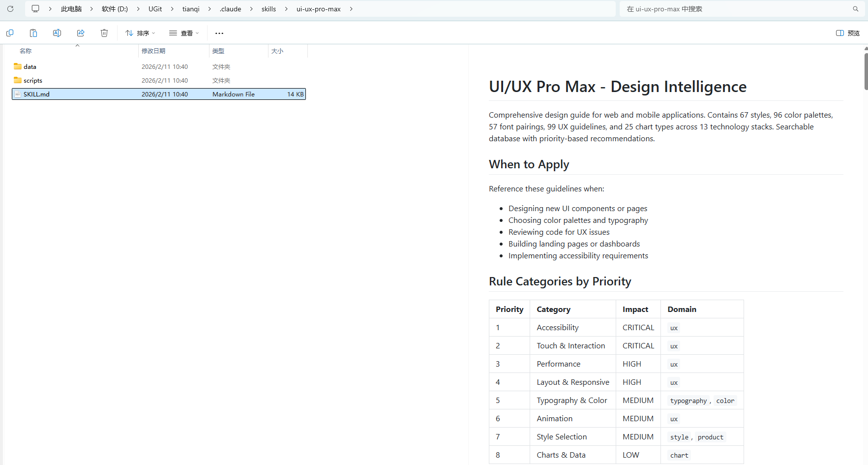Screen dimensions: 868x465
Task: Click the Rename icon in toolbar
Action: [57, 33]
